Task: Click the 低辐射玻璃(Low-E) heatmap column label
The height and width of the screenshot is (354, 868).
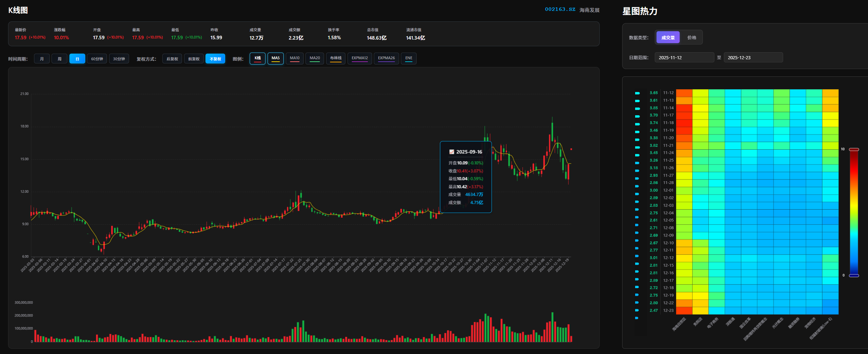Action: [821, 328]
